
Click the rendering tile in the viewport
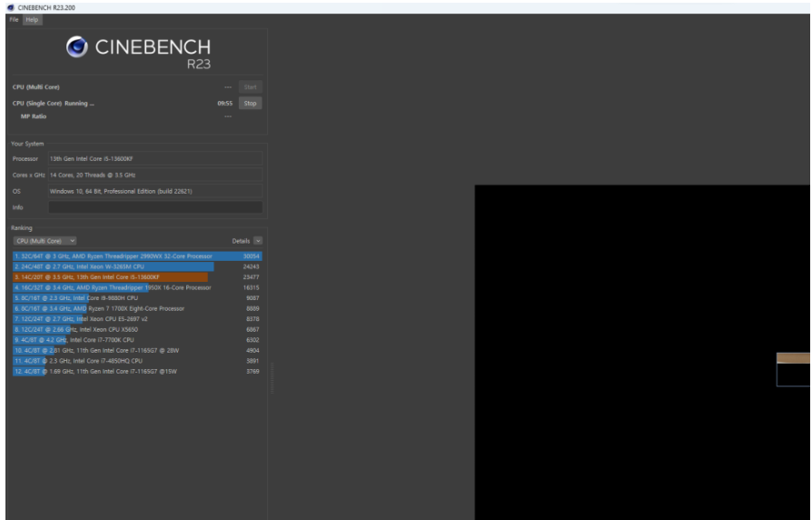tap(793, 369)
